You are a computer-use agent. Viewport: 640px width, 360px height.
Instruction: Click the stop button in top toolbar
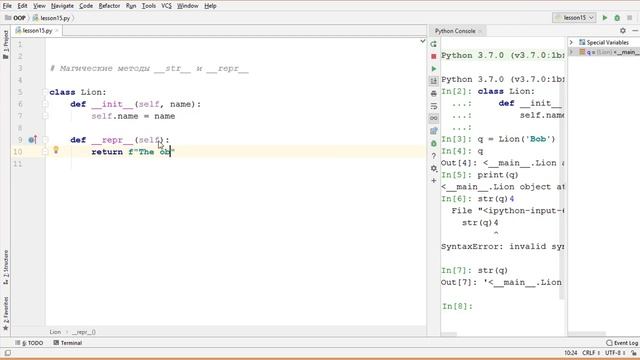coord(629,18)
